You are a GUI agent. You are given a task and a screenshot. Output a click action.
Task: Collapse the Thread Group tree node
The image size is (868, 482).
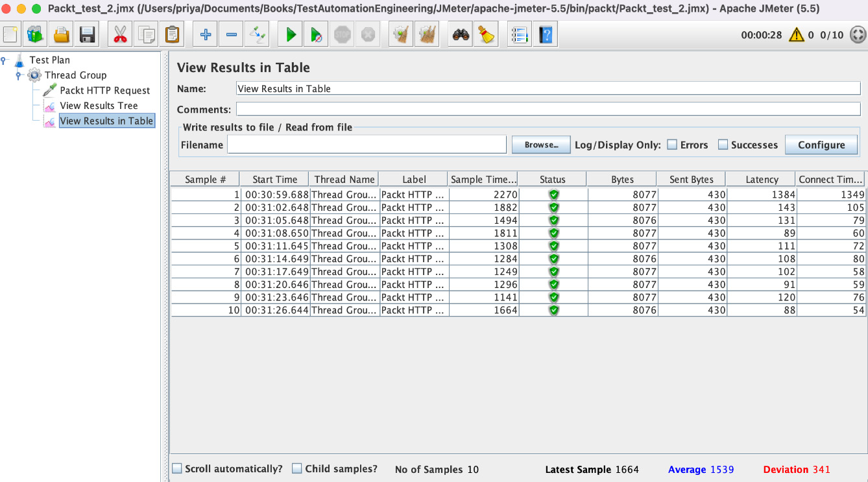[19, 75]
